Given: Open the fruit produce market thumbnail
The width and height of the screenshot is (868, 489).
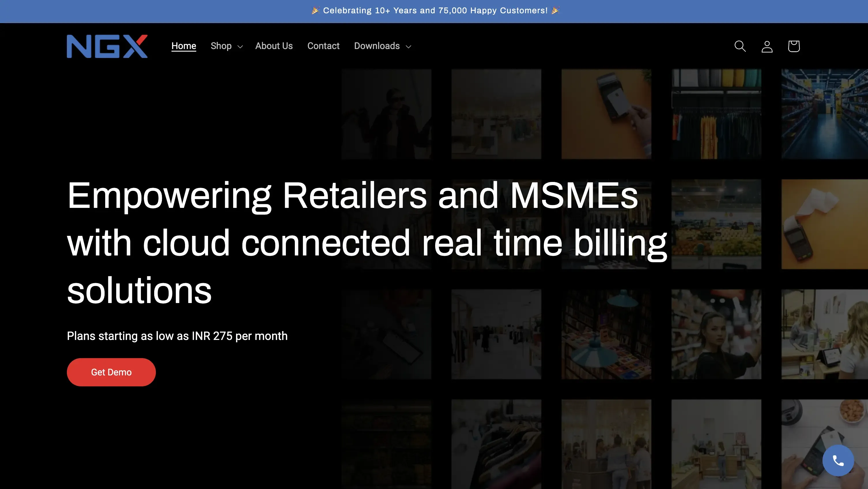Looking at the screenshot, I should click(x=716, y=224).
